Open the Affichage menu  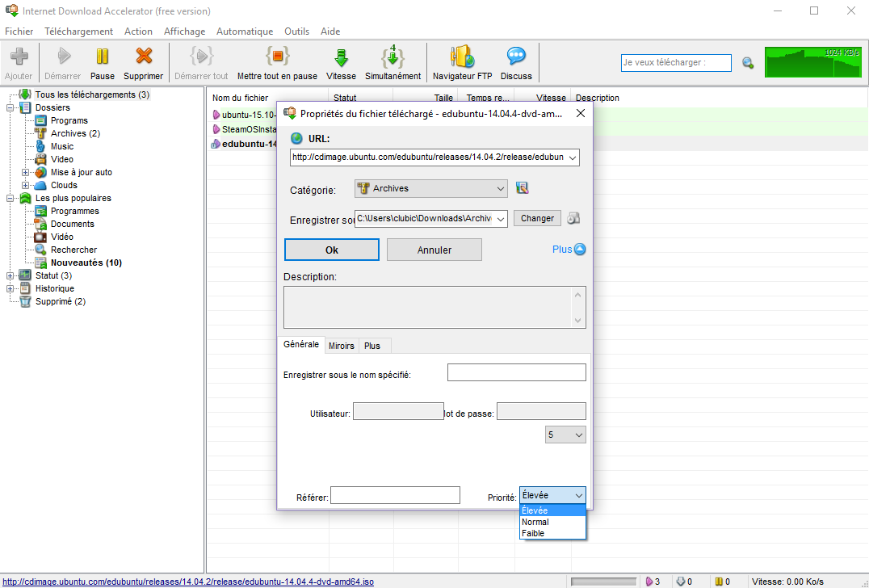click(x=185, y=31)
